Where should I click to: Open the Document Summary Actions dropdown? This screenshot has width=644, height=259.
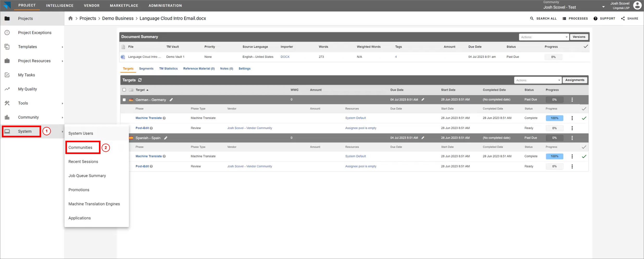click(x=544, y=37)
